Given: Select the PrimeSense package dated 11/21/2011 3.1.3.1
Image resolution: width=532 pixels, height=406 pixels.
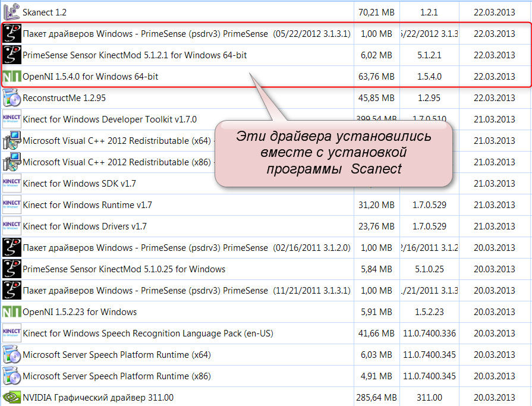Looking at the screenshot, I should tap(187, 290).
